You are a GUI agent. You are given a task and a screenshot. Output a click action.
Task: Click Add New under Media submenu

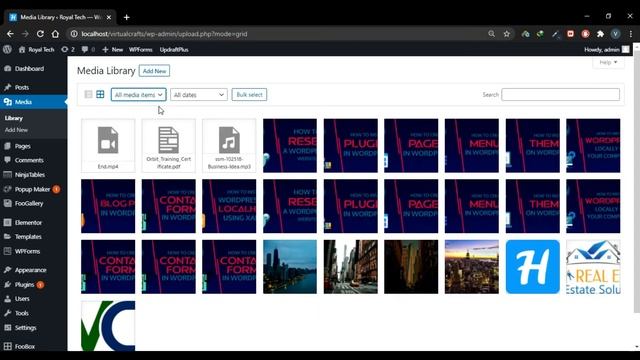(16, 130)
